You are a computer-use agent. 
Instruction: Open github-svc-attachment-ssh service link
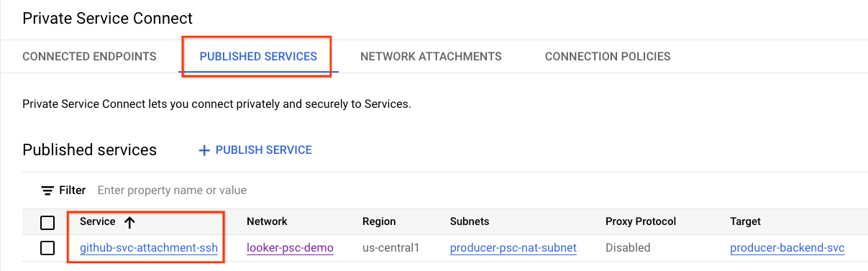point(149,248)
